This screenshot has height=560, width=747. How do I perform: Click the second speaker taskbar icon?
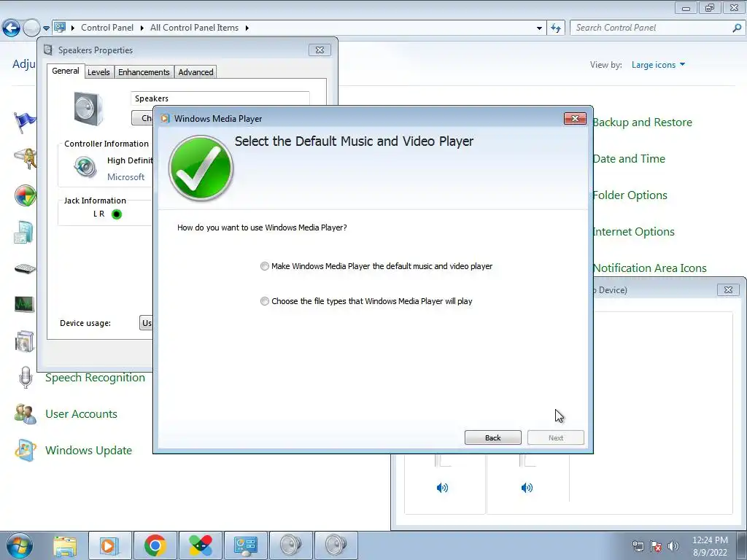pos(336,545)
